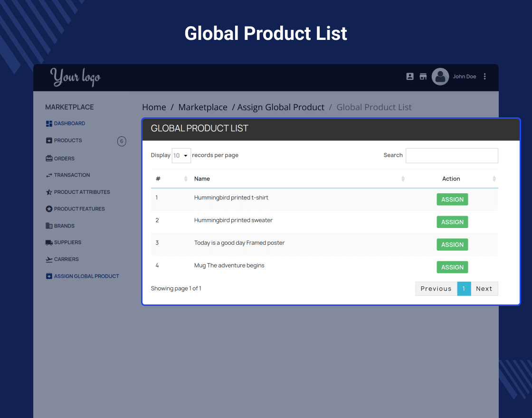Viewport: 532px width, 418px height.
Task: Click the Carriers plane icon
Action: 49,259
